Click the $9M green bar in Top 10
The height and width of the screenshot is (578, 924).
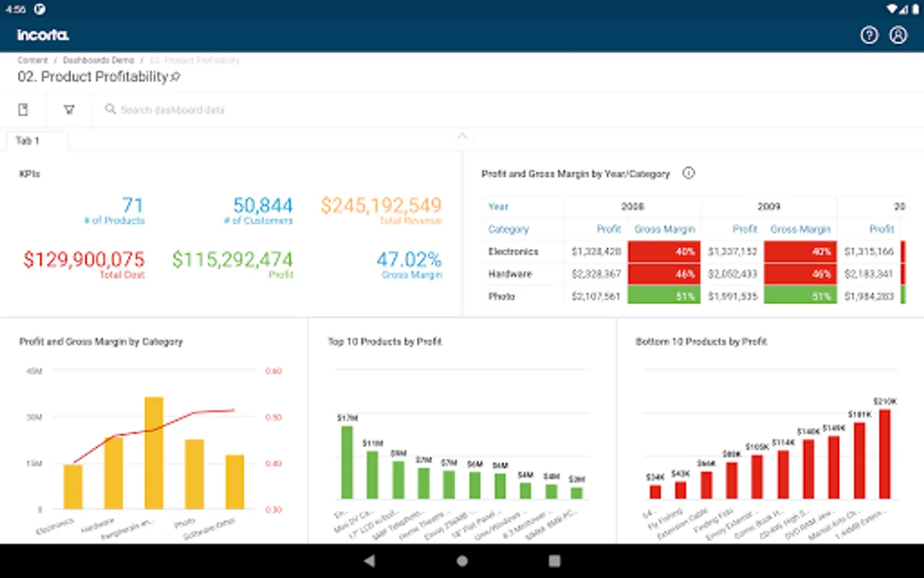[x=398, y=480]
